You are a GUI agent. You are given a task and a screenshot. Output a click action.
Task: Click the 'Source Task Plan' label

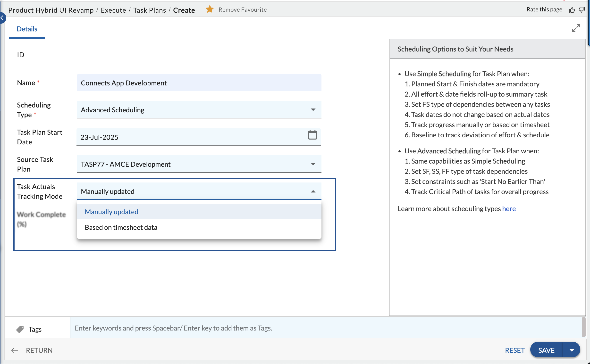coord(35,164)
